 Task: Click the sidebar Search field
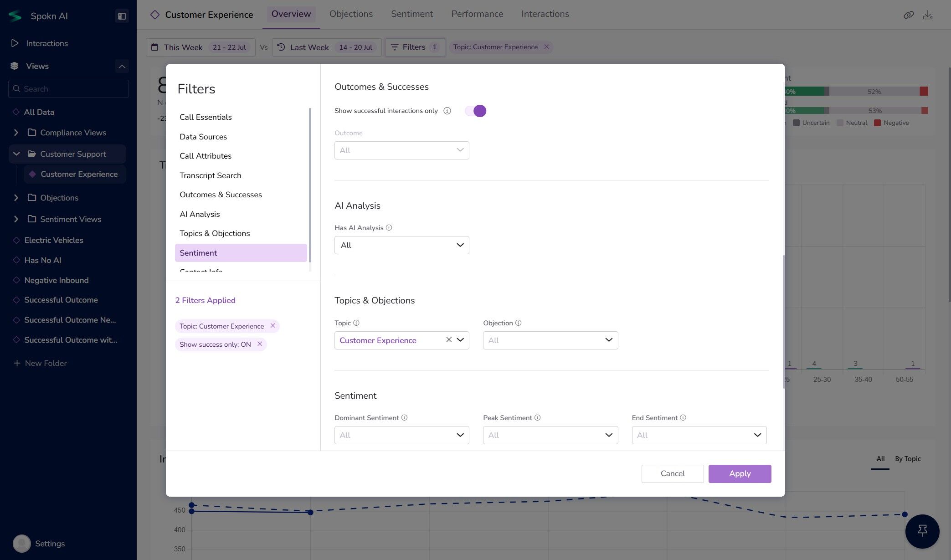[68, 89]
